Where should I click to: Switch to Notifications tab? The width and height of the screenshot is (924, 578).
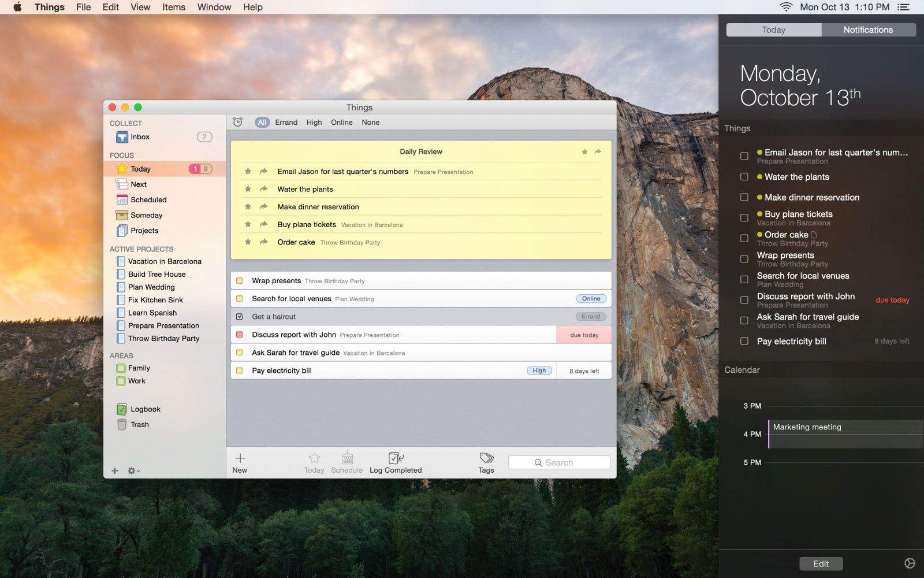pyautogui.click(x=867, y=30)
